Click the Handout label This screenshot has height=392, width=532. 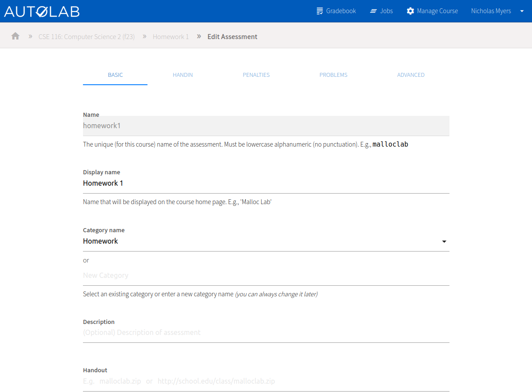pos(95,370)
